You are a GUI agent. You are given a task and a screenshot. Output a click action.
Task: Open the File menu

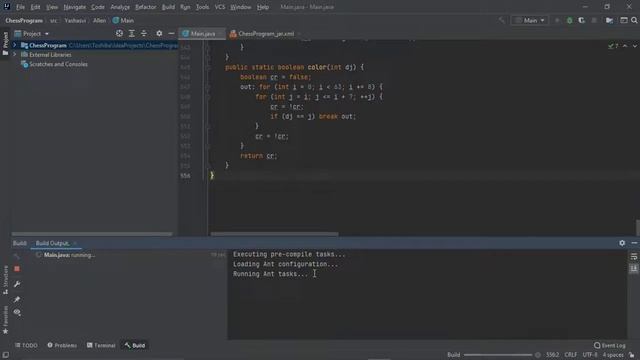pyautogui.click(x=20, y=7)
